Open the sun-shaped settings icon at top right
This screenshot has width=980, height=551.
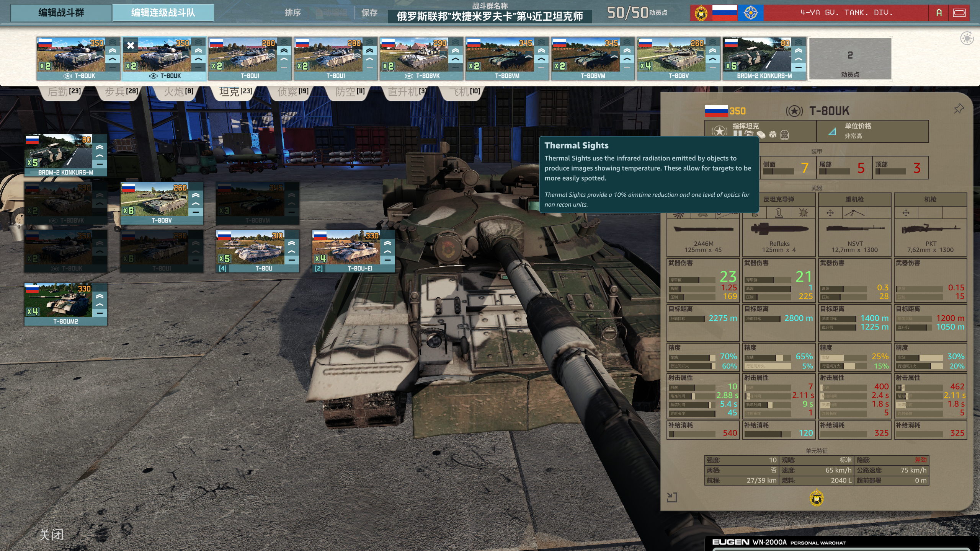point(967,38)
